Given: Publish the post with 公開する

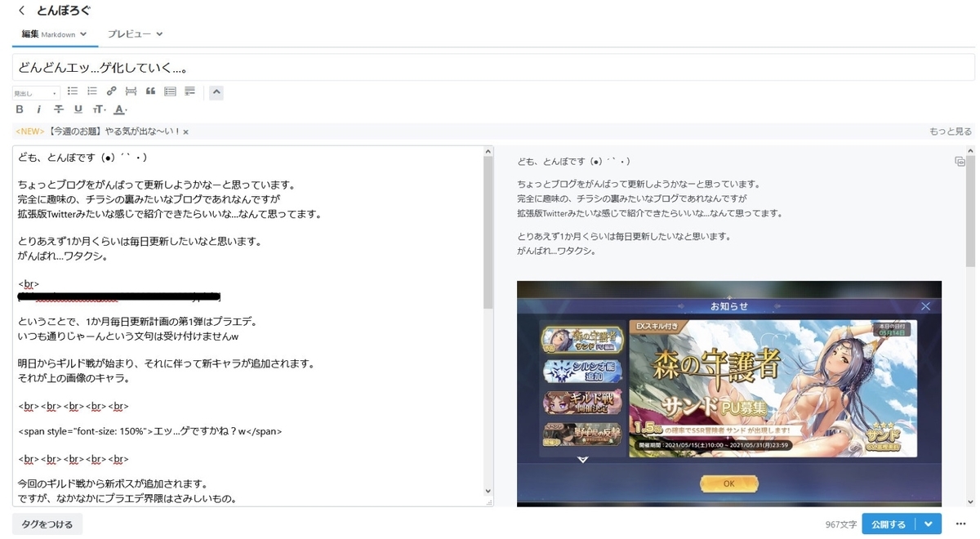Looking at the screenshot, I should coord(889,524).
